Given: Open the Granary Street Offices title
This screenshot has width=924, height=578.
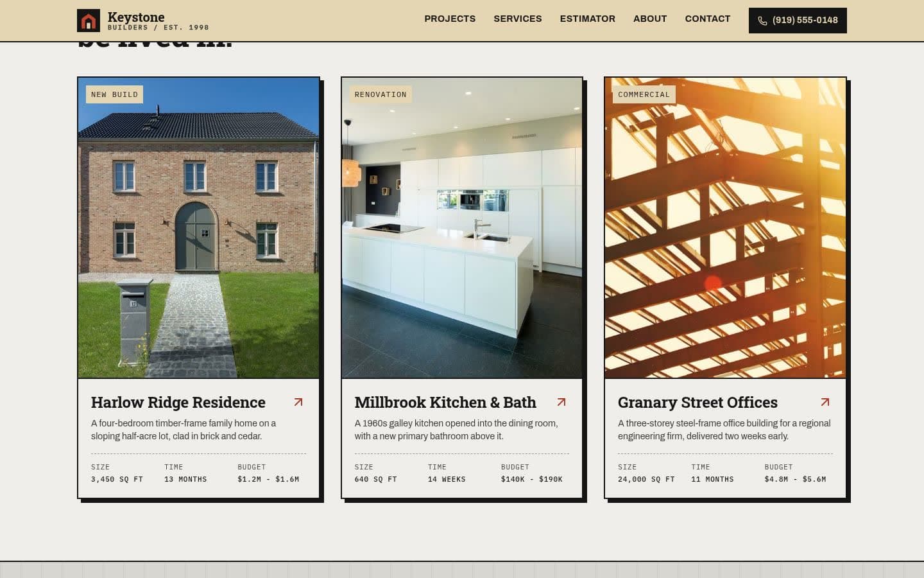Looking at the screenshot, I should click(697, 402).
